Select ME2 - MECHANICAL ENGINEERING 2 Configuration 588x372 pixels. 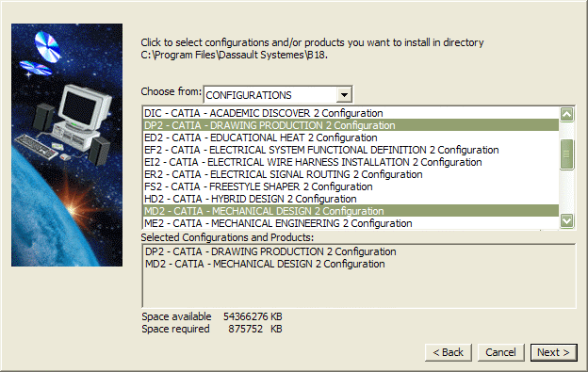(351, 223)
